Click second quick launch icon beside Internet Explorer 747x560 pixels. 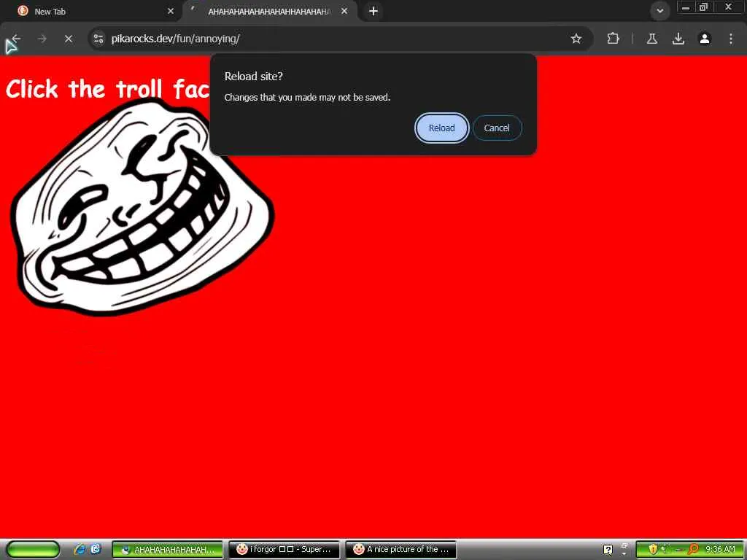(x=96, y=549)
